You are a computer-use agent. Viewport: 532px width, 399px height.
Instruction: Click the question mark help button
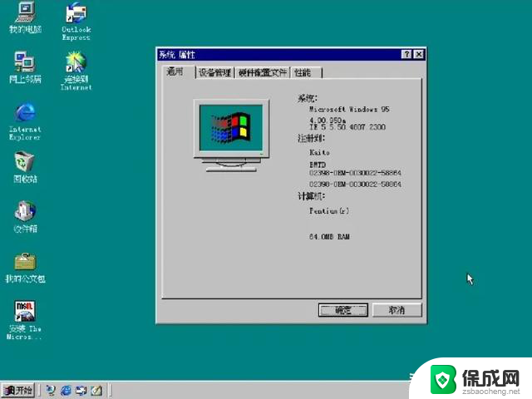406,54
